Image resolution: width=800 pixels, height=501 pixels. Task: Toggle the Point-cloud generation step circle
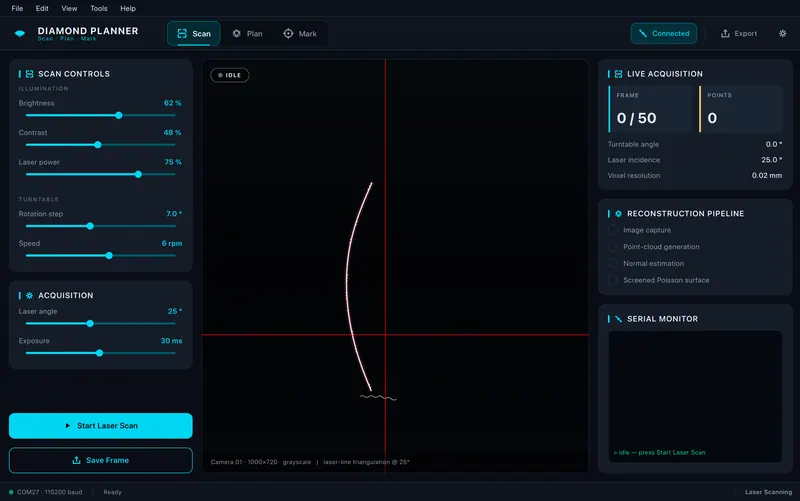point(613,247)
